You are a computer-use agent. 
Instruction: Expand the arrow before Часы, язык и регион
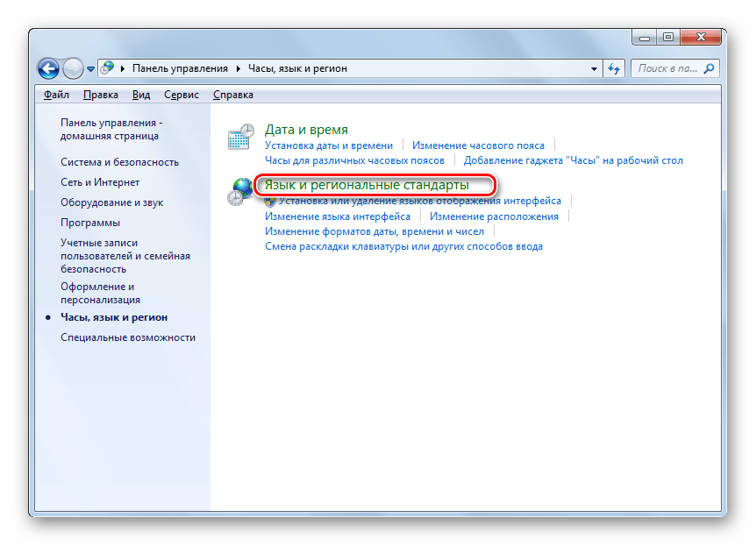point(239,68)
